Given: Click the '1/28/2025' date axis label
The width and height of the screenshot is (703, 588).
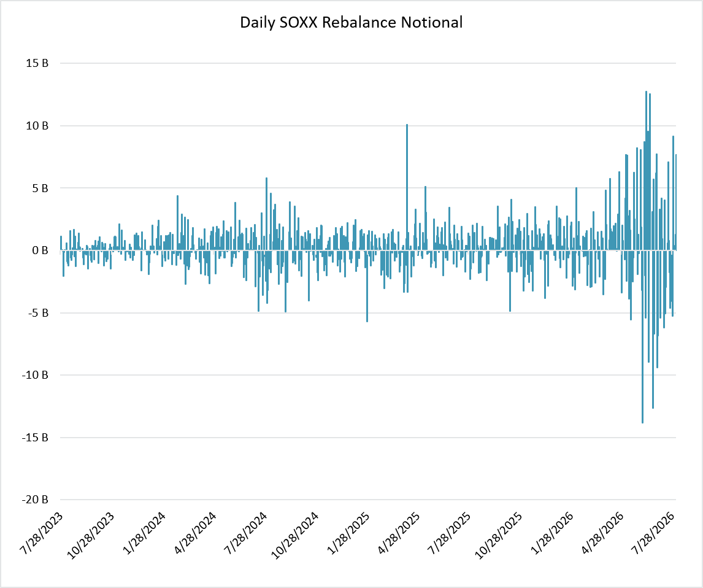Looking at the screenshot, I should 348,533.
